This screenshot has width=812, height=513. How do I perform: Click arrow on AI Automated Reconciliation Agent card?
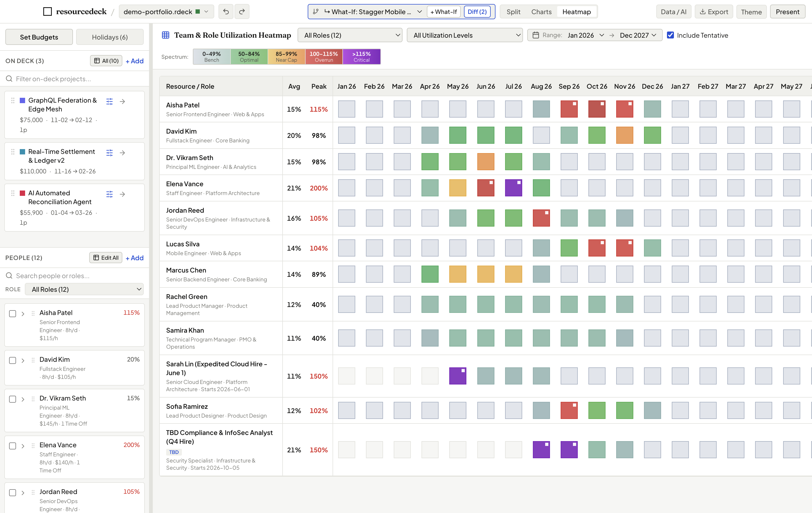tap(122, 194)
